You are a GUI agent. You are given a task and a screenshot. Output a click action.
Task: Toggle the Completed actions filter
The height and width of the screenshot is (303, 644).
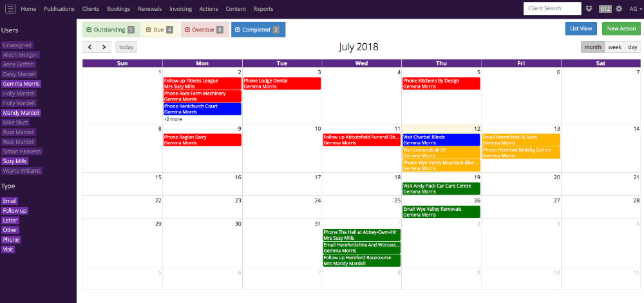(x=258, y=30)
